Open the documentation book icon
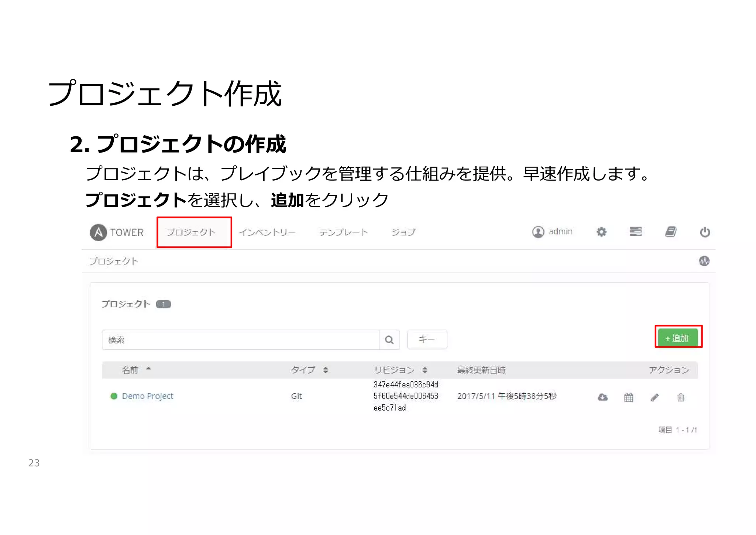Image resolution: width=756 pixels, height=535 pixels. click(x=670, y=232)
